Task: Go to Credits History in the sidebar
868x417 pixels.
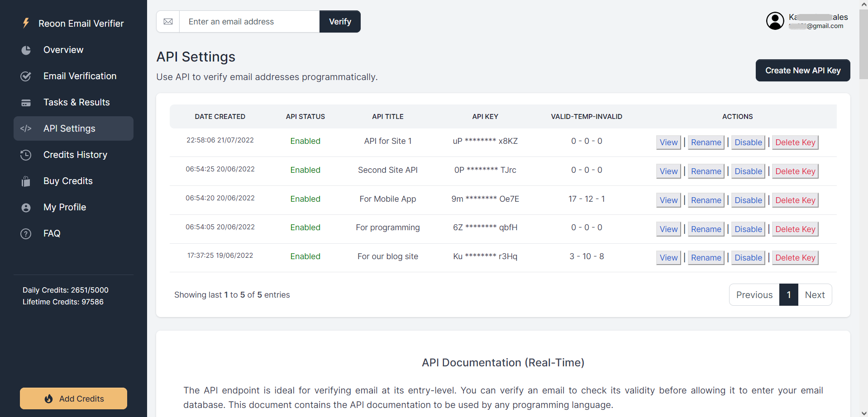Action: tap(75, 155)
